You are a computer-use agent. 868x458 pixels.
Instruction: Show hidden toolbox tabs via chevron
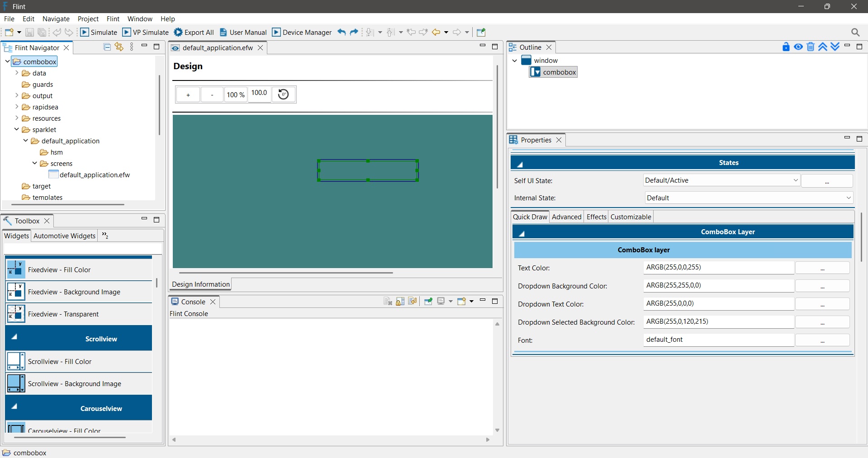point(105,236)
